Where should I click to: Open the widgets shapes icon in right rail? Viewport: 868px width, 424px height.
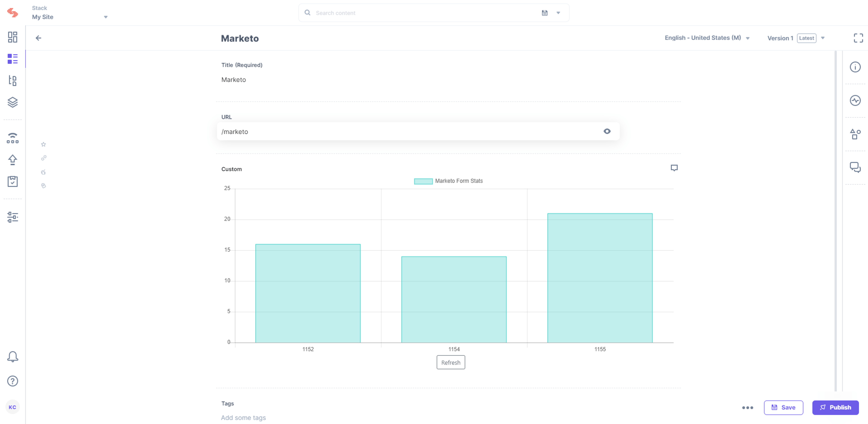click(855, 134)
